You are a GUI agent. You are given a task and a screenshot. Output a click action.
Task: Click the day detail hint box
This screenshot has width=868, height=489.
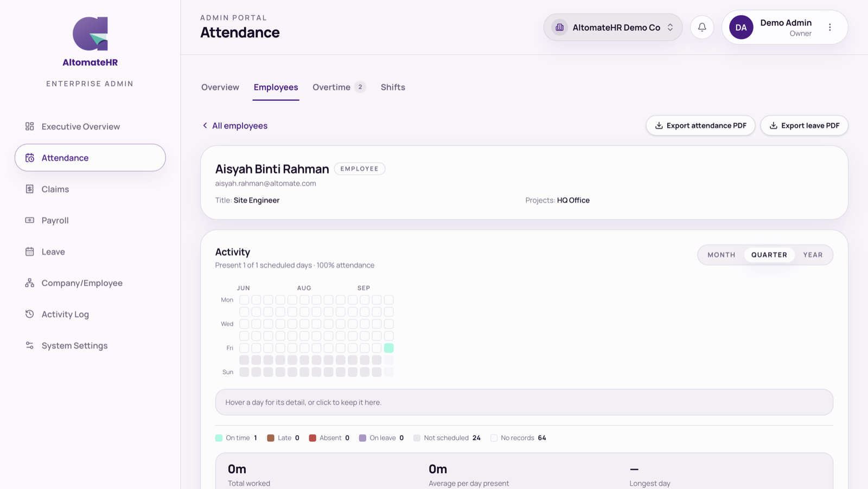(x=524, y=402)
